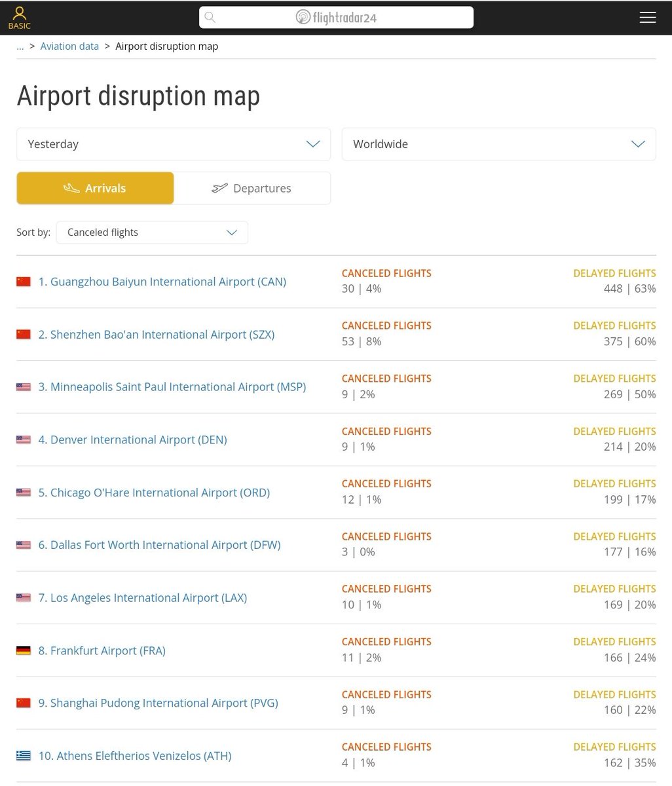Open Chicago O'Hare International Airport (ORD)
This screenshot has width=672, height=786.
pyautogui.click(x=154, y=493)
